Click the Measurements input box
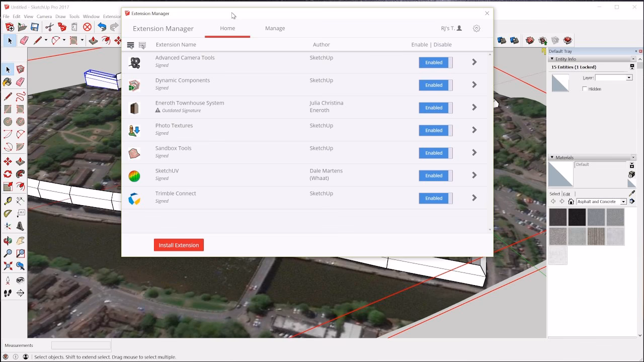Image resolution: width=644 pixels, height=362 pixels. [x=81, y=345]
